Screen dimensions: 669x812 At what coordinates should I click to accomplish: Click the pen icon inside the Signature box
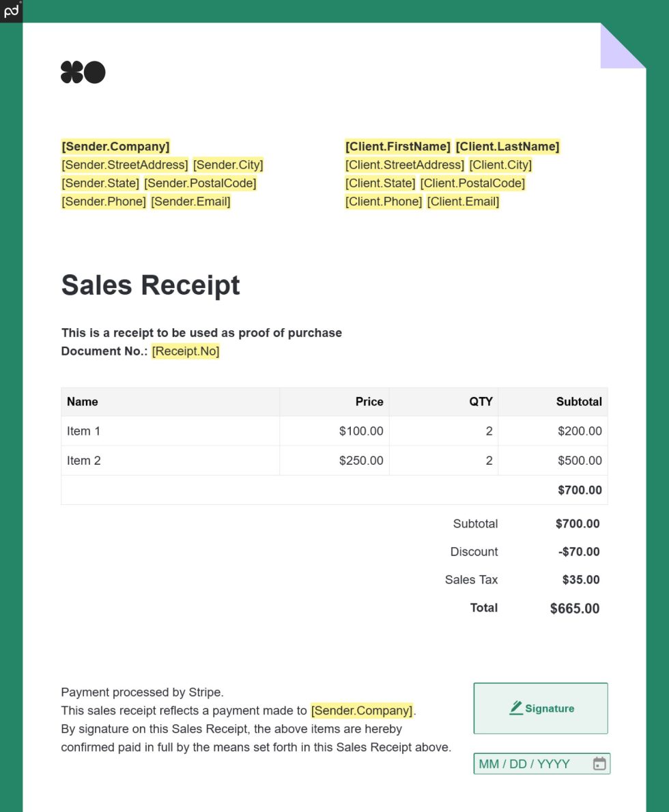[517, 708]
